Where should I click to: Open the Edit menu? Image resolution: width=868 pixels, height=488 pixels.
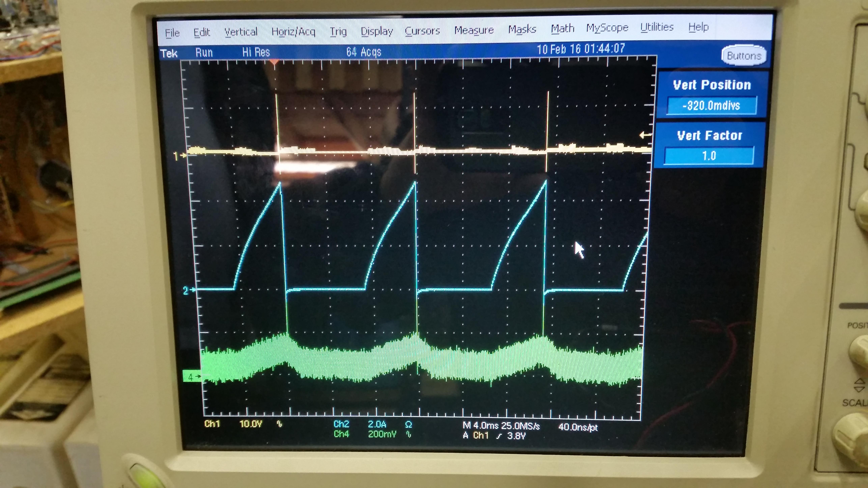pyautogui.click(x=202, y=32)
